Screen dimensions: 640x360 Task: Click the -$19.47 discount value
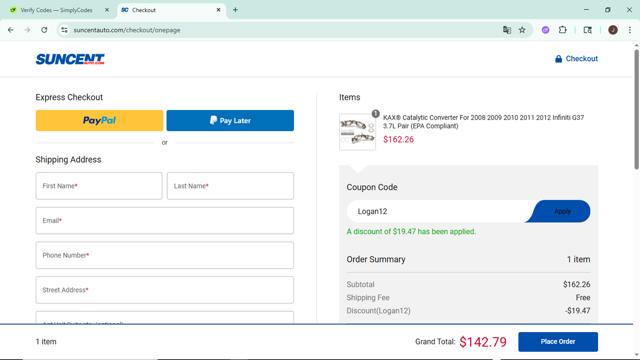(x=578, y=311)
